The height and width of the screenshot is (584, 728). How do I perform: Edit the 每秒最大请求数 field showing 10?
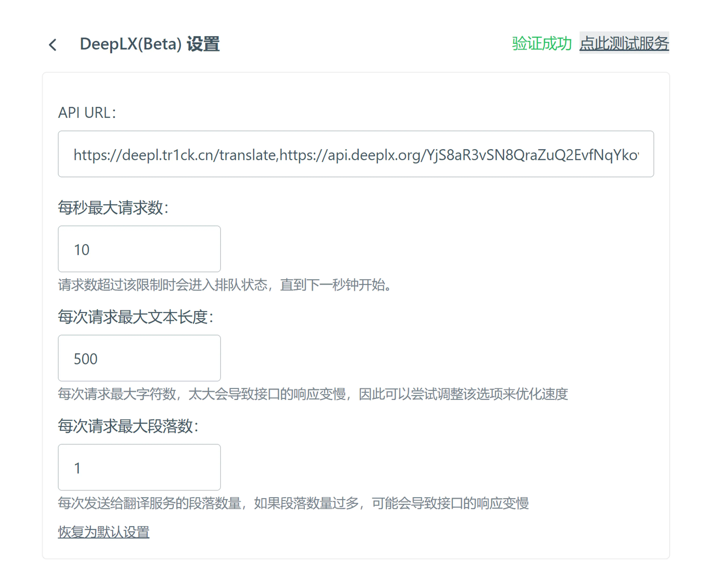[x=139, y=249]
